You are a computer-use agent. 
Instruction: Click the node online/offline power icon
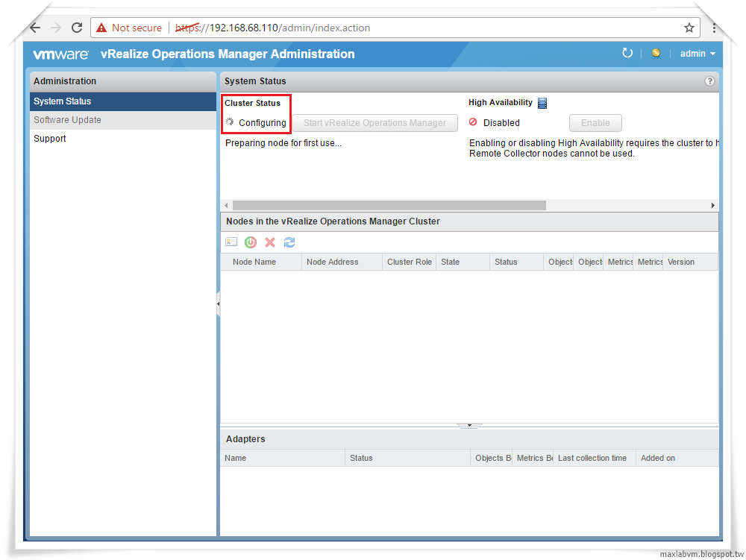[x=250, y=242]
